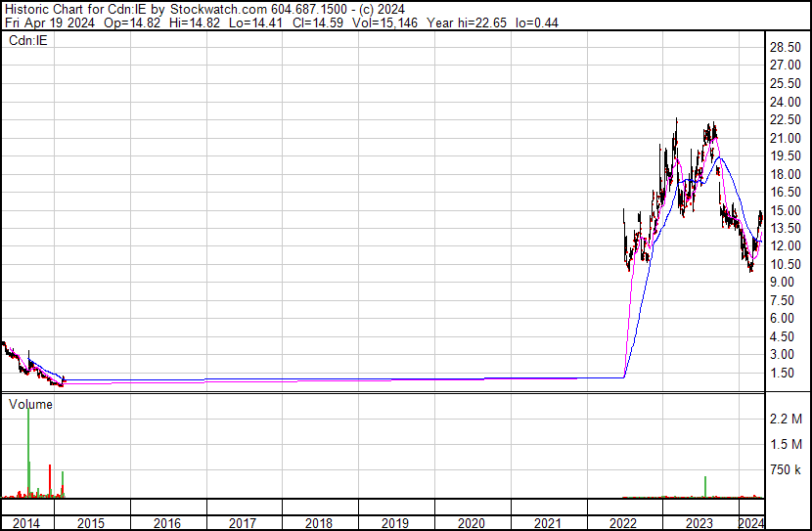Click the 2022 year label
Viewport: 812px width, 531px height.
[x=624, y=523]
